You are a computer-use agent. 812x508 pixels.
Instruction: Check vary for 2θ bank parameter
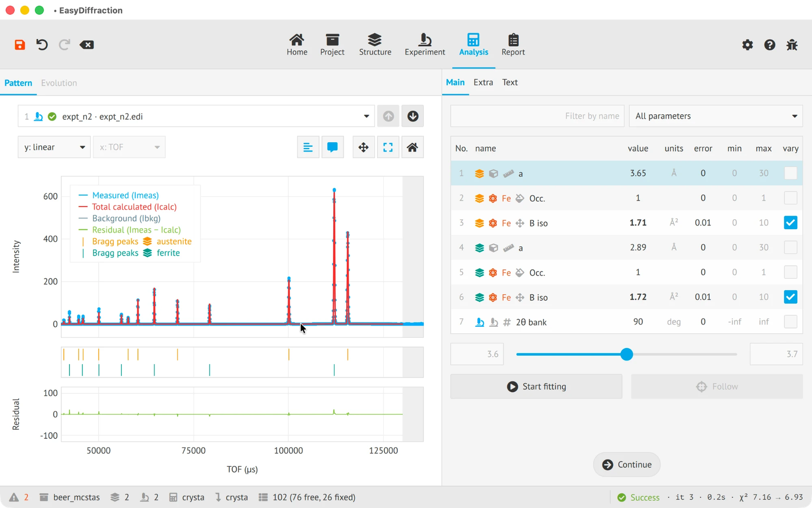[x=790, y=322]
